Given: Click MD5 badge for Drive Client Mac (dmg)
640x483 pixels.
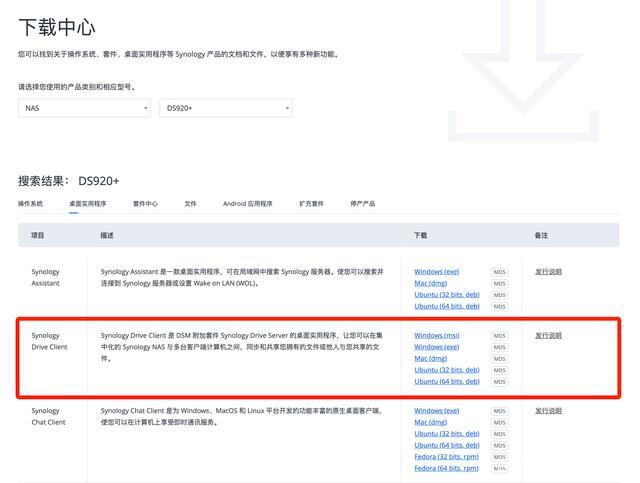Looking at the screenshot, I should 500,358.
